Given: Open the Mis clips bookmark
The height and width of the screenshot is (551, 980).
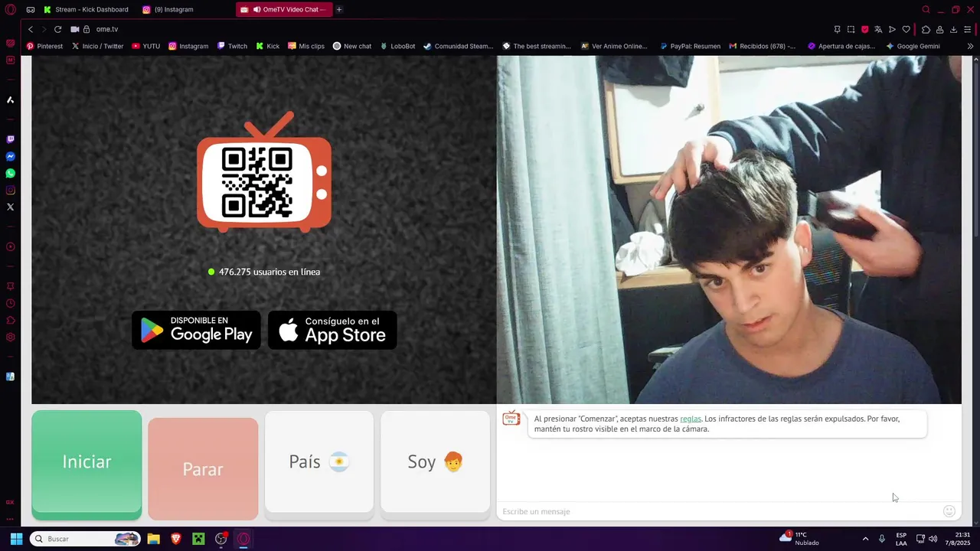Looking at the screenshot, I should point(305,46).
